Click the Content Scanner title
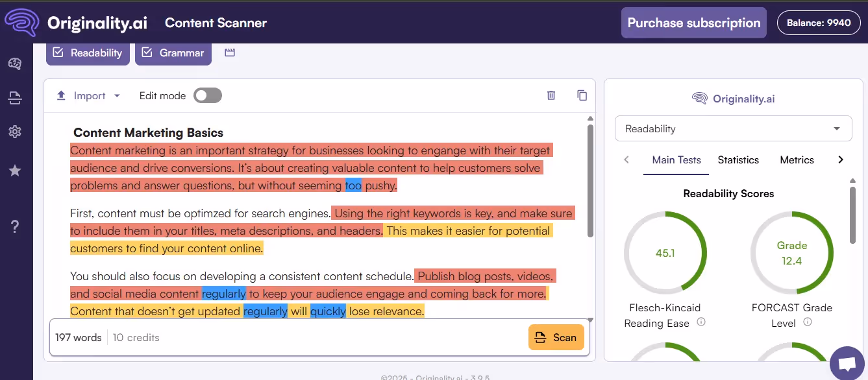The height and width of the screenshot is (380, 868). tap(216, 23)
